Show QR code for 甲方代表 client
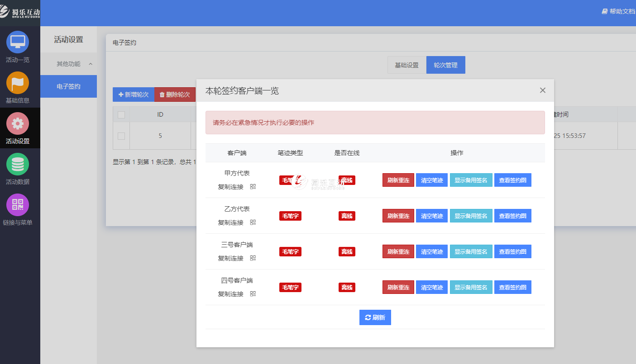The image size is (636, 364). click(x=253, y=187)
